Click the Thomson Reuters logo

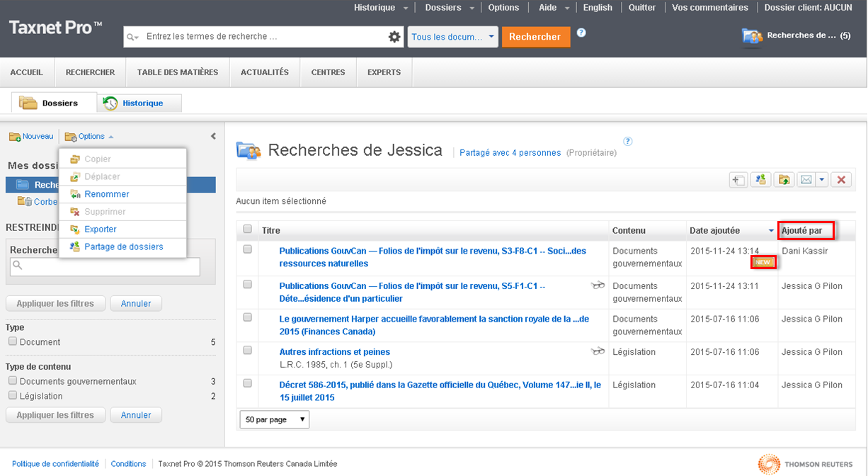click(x=806, y=464)
